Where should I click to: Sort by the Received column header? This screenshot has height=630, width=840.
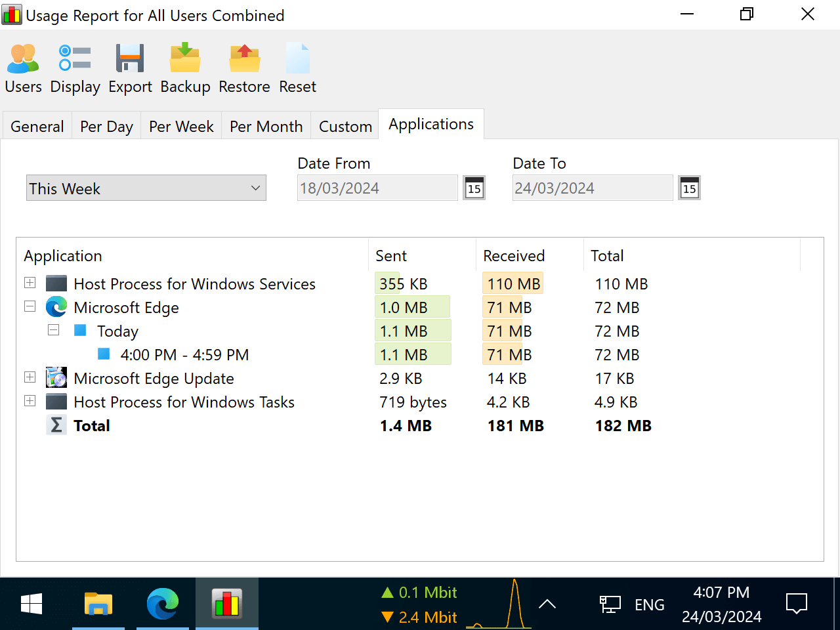click(x=530, y=255)
